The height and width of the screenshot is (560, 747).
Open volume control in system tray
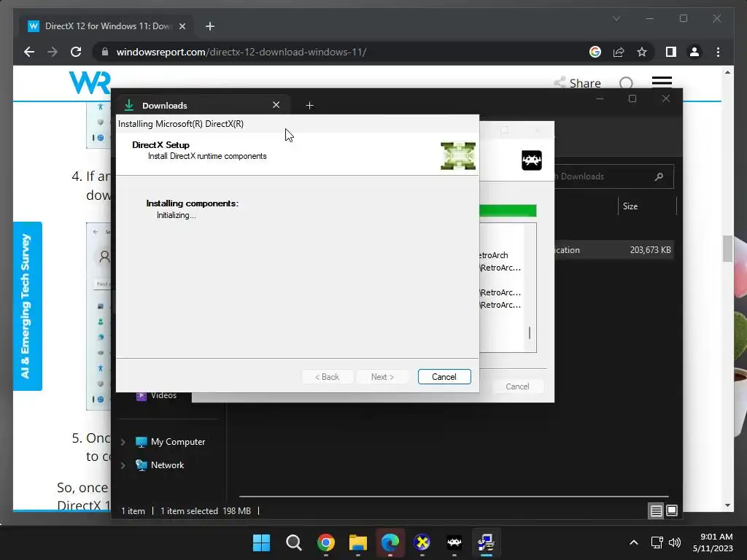point(675,542)
